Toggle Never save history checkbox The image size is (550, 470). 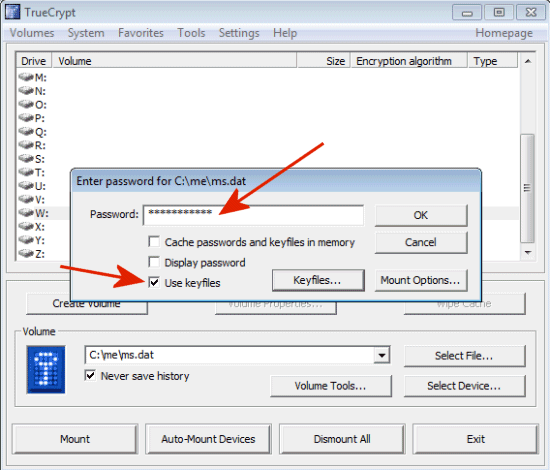pyautogui.click(x=90, y=375)
